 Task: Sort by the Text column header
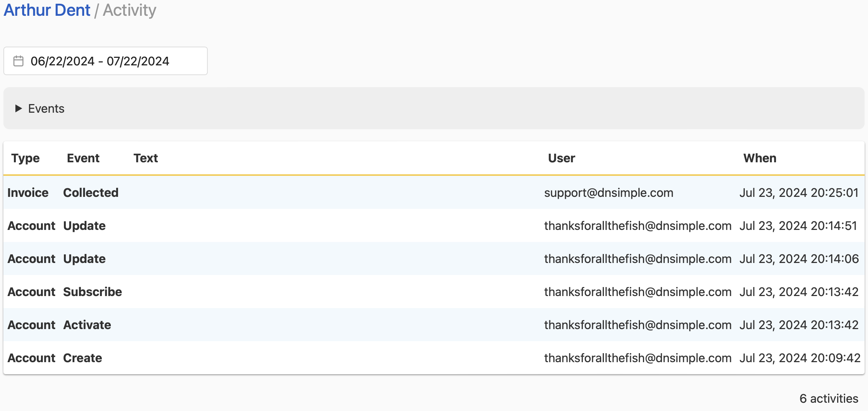coord(145,158)
